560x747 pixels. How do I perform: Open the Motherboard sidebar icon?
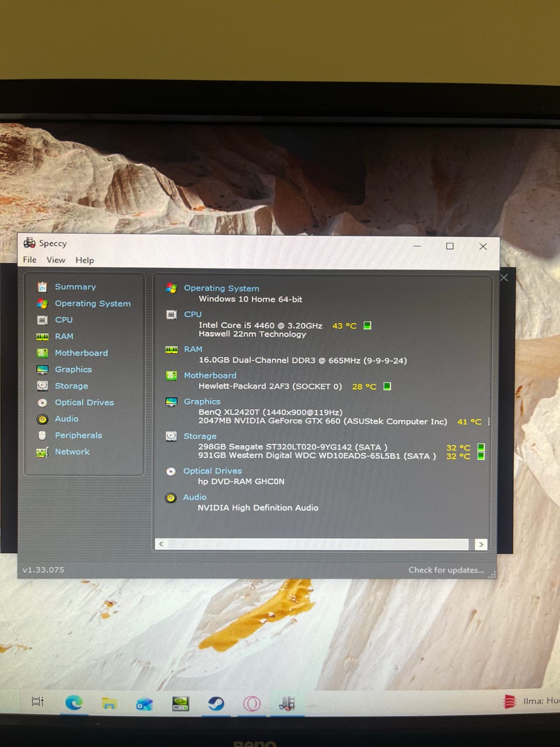[42, 352]
